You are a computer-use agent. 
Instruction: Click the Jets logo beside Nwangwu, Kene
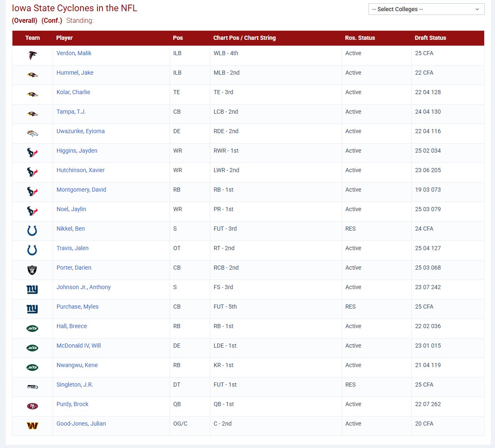[x=32, y=368]
